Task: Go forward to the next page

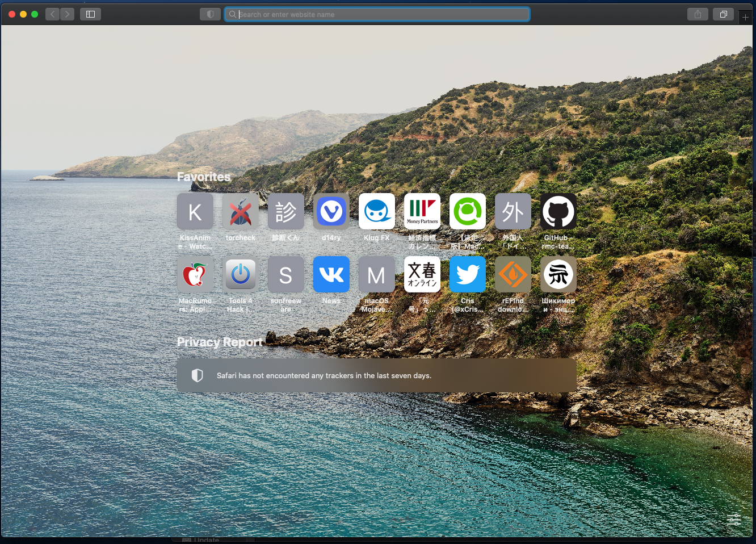Action: pyautogui.click(x=68, y=14)
